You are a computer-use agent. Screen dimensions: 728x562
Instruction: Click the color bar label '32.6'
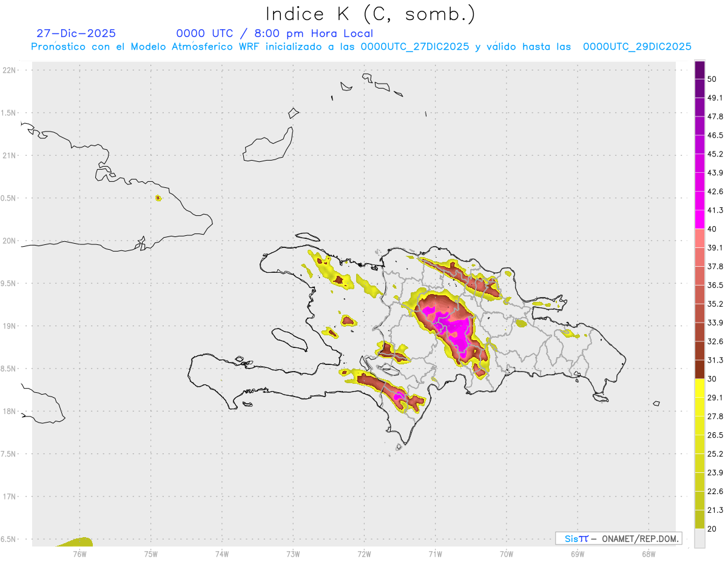click(715, 341)
